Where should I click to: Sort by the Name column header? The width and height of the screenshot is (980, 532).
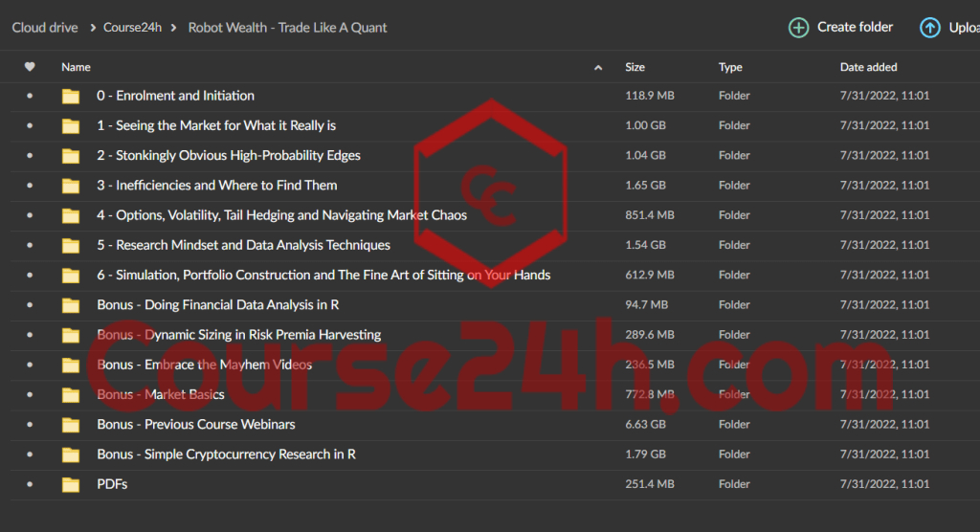coord(76,67)
